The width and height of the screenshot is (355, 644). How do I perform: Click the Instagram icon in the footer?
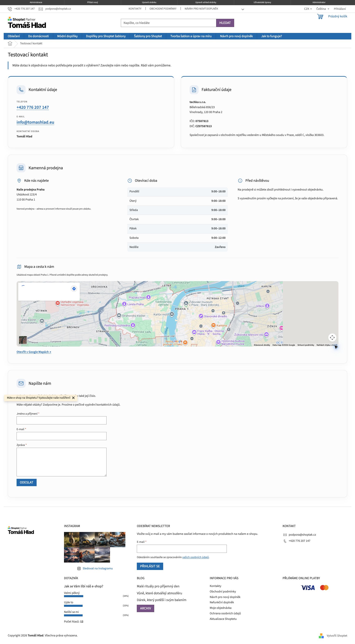[x=79, y=568]
